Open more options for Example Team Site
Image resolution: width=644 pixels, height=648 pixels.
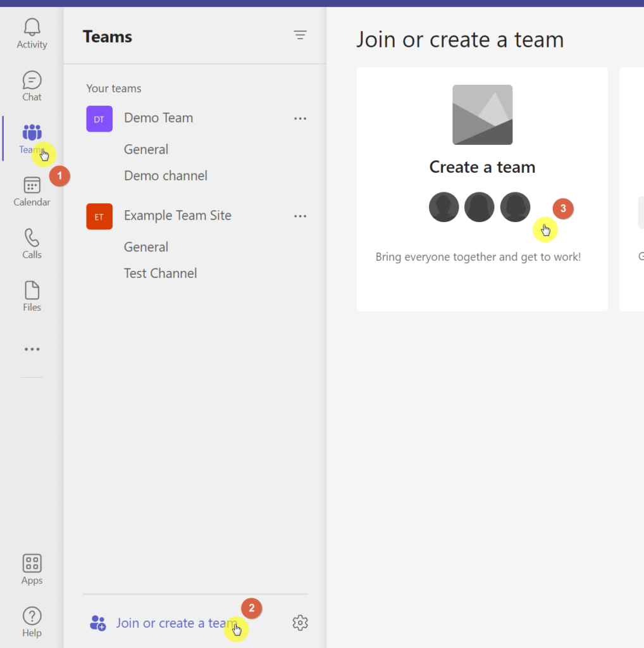300,216
